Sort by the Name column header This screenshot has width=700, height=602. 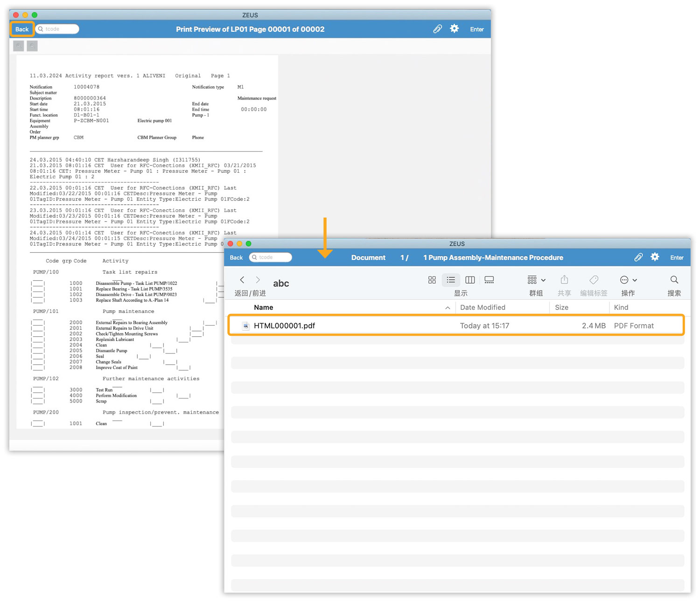point(264,307)
